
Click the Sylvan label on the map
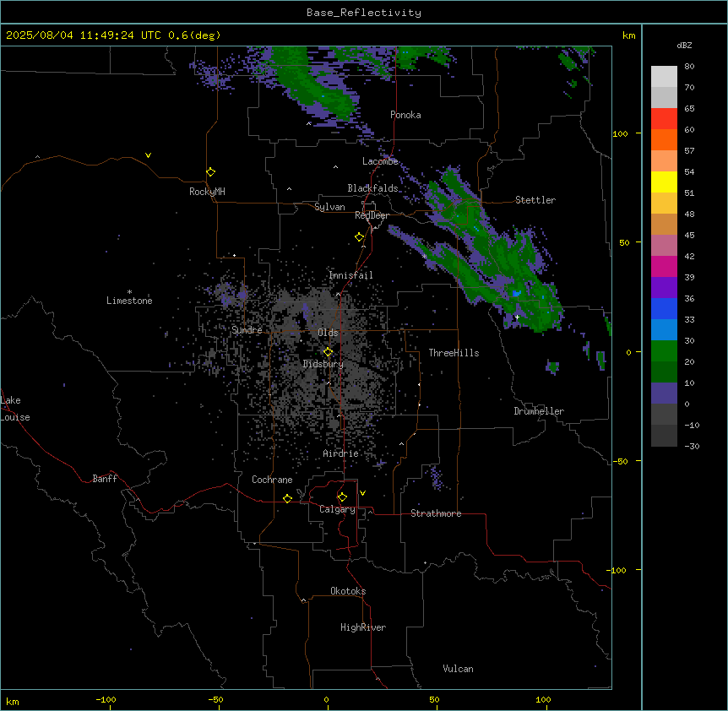pyautogui.click(x=329, y=207)
